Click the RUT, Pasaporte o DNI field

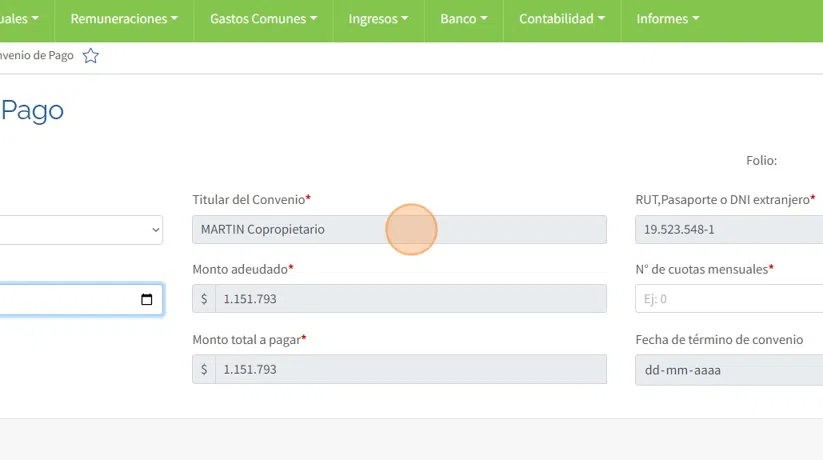728,230
